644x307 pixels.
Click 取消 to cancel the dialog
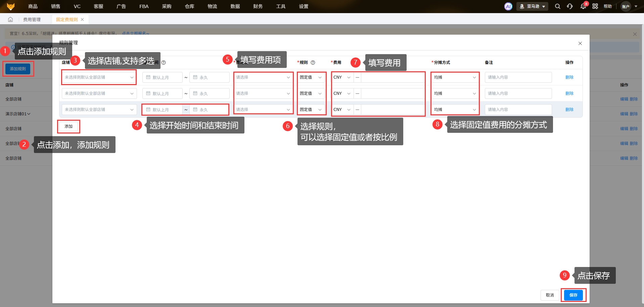point(550,295)
